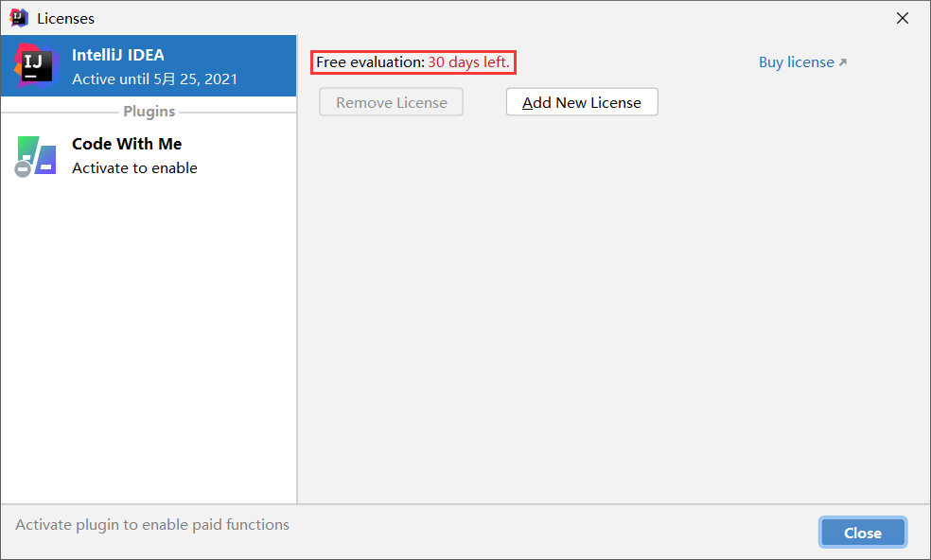Viewport: 931px width, 560px height.
Task: Select IntelliJ IDEA in the license list
Action: tap(149, 66)
